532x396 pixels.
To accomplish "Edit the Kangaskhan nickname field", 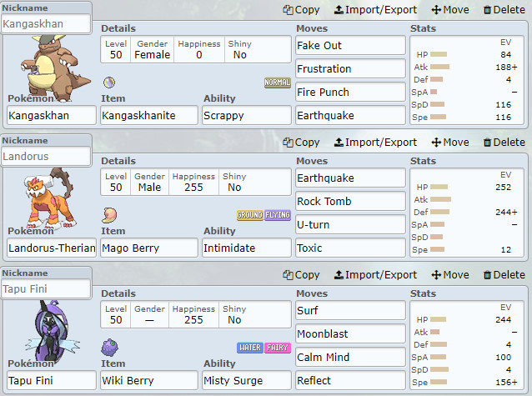I will pos(46,23).
